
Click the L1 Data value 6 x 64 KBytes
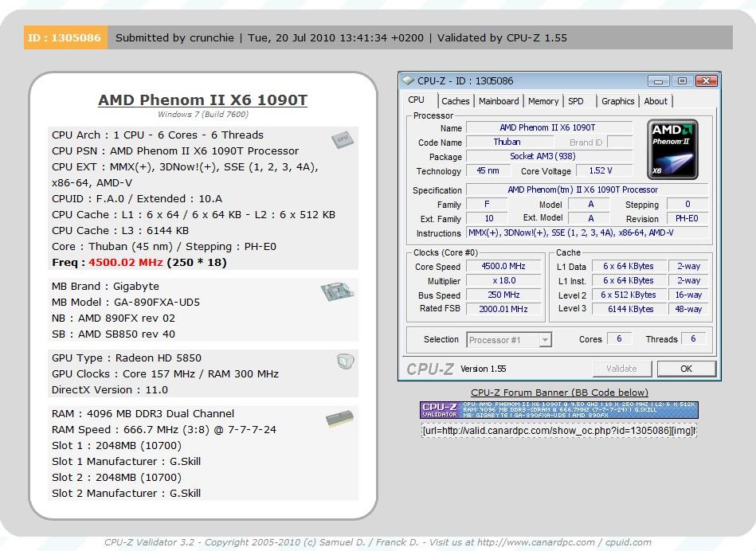pyautogui.click(x=629, y=266)
